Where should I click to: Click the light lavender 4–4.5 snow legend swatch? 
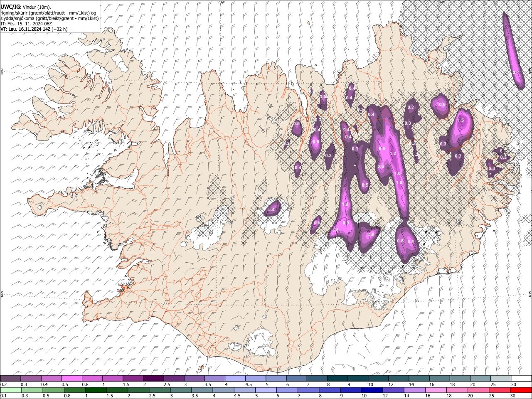(235, 379)
